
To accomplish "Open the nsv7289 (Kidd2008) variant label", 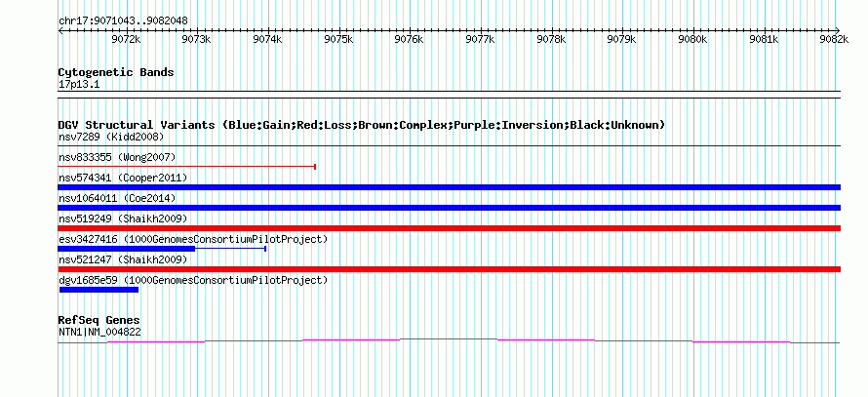I will (x=111, y=137).
